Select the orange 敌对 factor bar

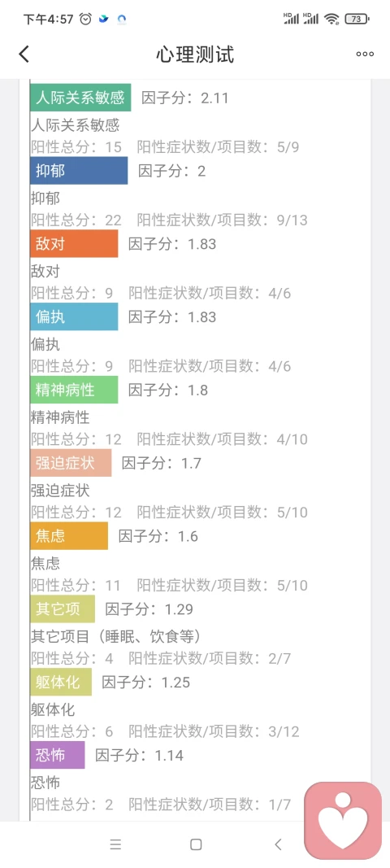(x=74, y=243)
